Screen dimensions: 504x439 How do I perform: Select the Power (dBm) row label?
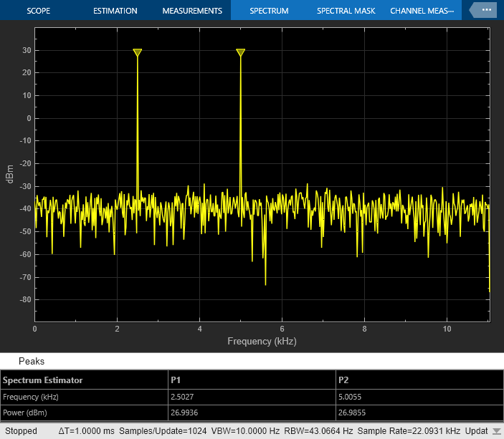25,413
